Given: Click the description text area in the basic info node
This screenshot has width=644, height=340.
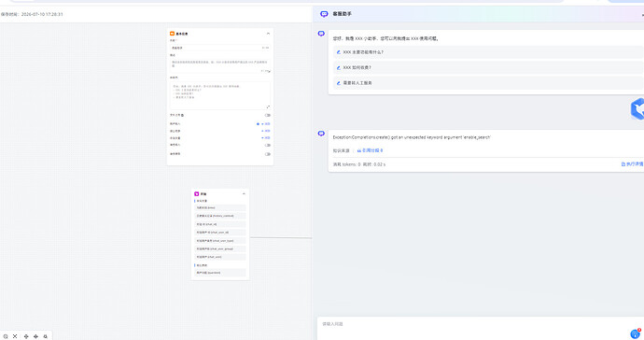Looking at the screenshot, I should click(220, 65).
